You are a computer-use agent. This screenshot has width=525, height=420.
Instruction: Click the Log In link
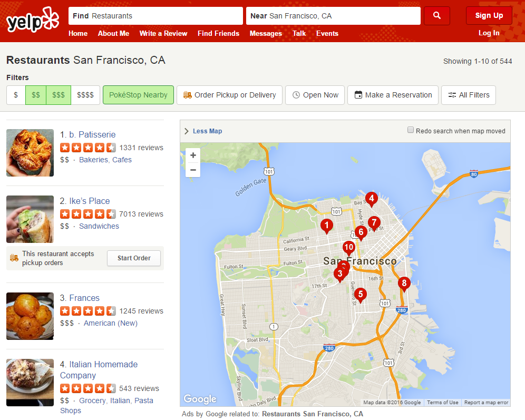pyautogui.click(x=489, y=33)
